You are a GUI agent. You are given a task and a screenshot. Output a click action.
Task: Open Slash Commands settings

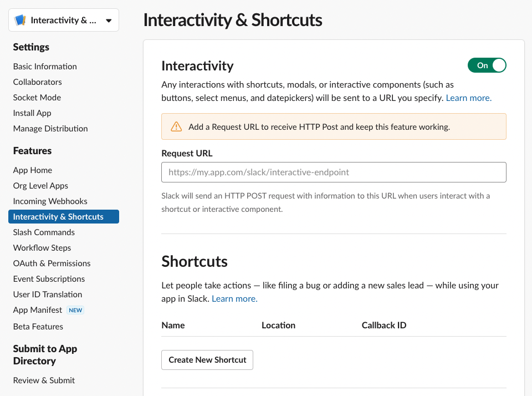click(44, 232)
